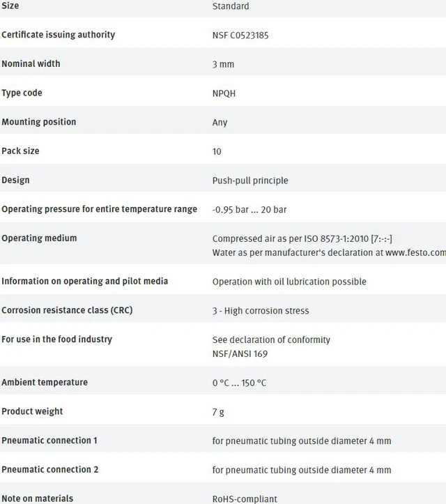Select the High corrosion stress value
The image size is (446, 504).
pyautogui.click(x=261, y=311)
